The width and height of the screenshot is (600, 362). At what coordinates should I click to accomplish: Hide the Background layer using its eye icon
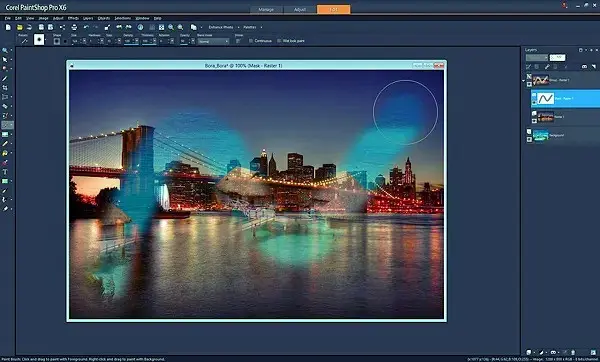click(x=530, y=139)
